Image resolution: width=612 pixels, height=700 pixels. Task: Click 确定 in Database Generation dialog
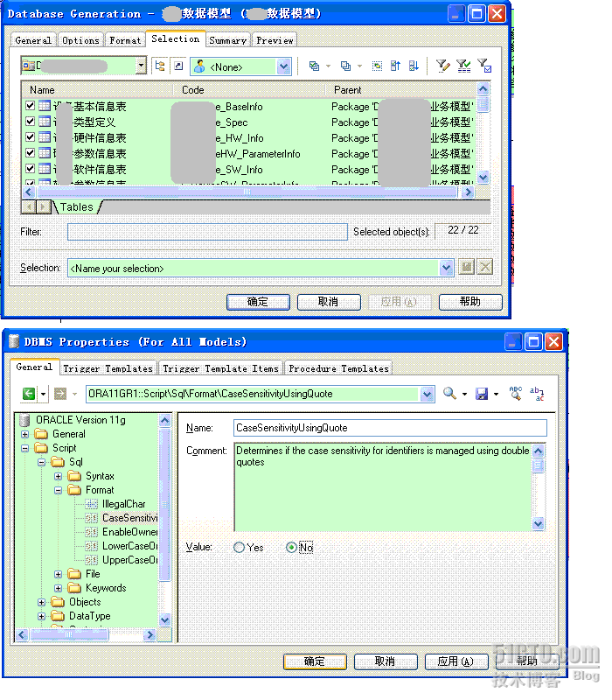[x=258, y=302]
